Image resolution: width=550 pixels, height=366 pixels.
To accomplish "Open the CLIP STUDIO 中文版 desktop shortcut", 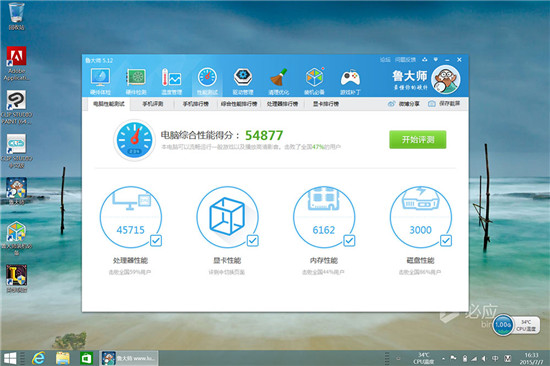I will [x=16, y=151].
